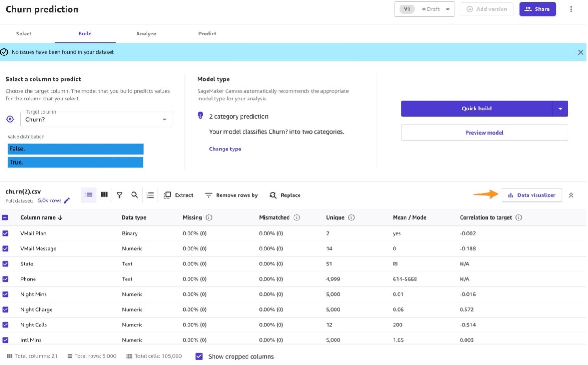Click the pencil edit icon beside 5.0k rows

click(x=67, y=200)
